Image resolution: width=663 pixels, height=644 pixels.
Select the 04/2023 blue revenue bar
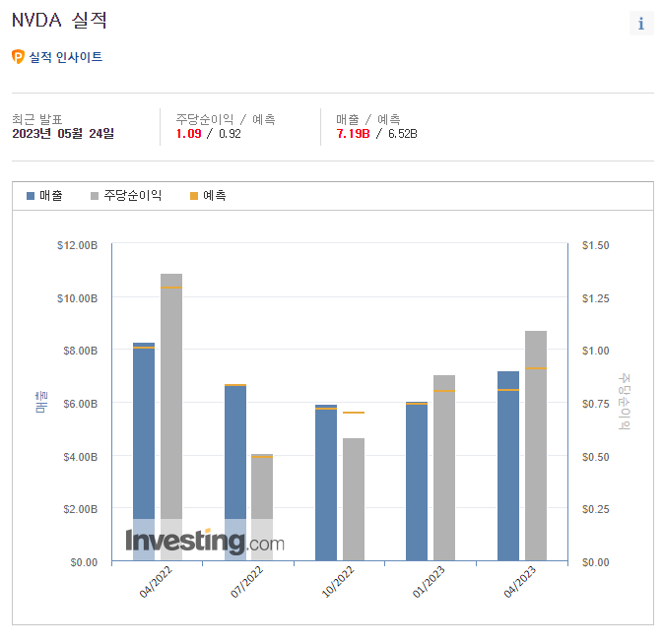[x=508, y=466]
